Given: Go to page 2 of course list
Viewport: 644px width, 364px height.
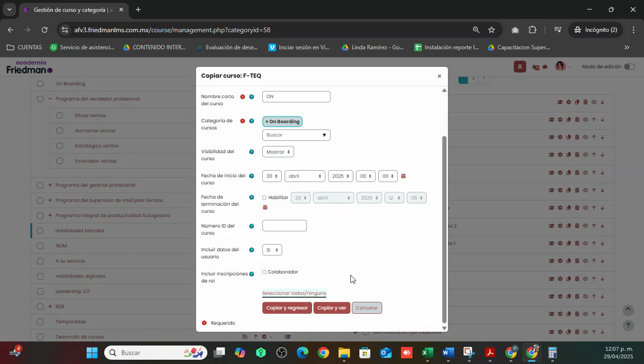Looking at the screenshot, I should tap(473, 78).
